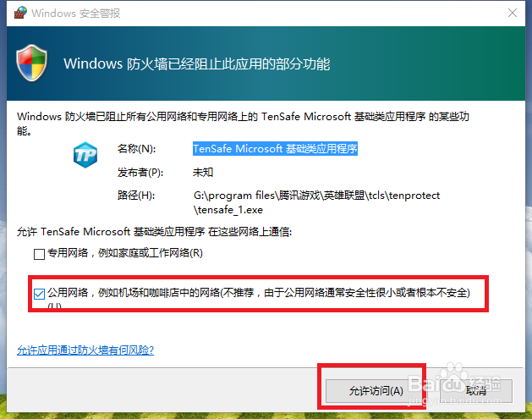Enable the 专用网络 checkbox

[x=40, y=254]
